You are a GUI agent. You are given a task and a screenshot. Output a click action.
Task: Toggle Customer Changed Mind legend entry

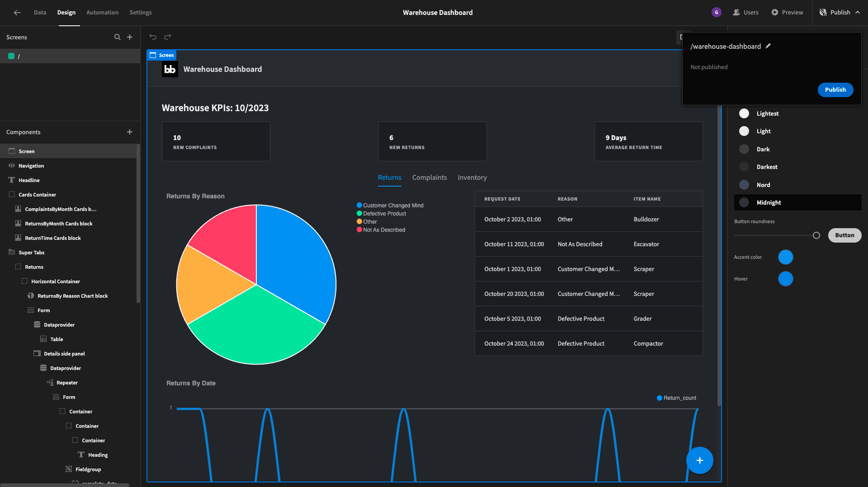[x=390, y=206]
